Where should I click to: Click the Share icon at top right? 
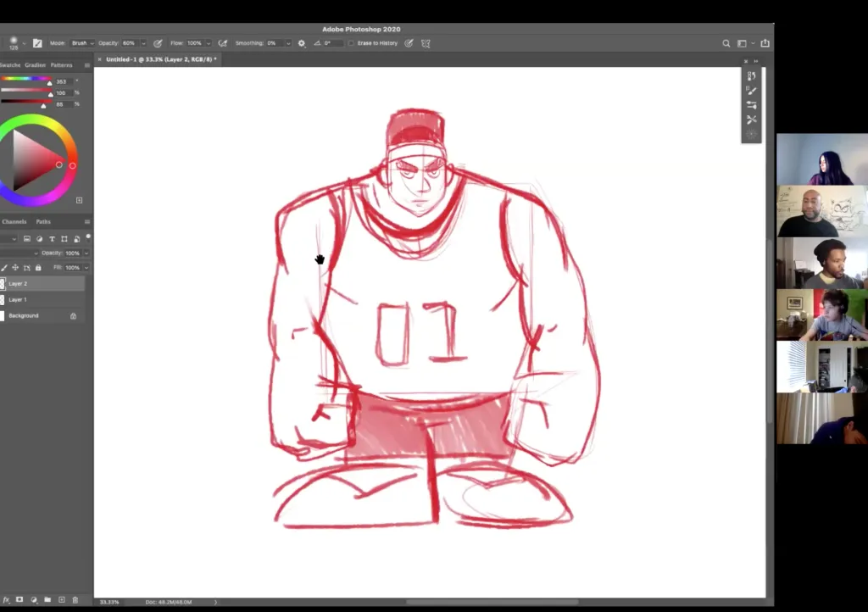[x=765, y=43]
